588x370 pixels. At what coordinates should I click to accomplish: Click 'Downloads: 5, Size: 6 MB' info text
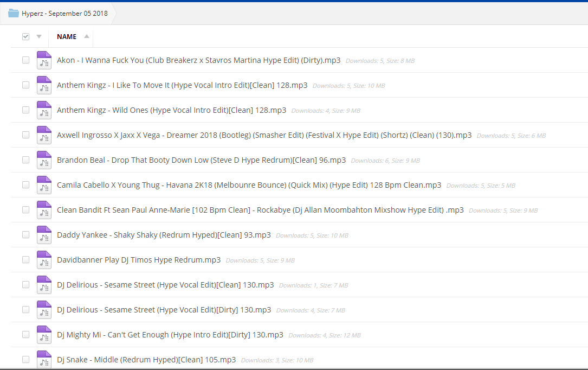tap(511, 136)
